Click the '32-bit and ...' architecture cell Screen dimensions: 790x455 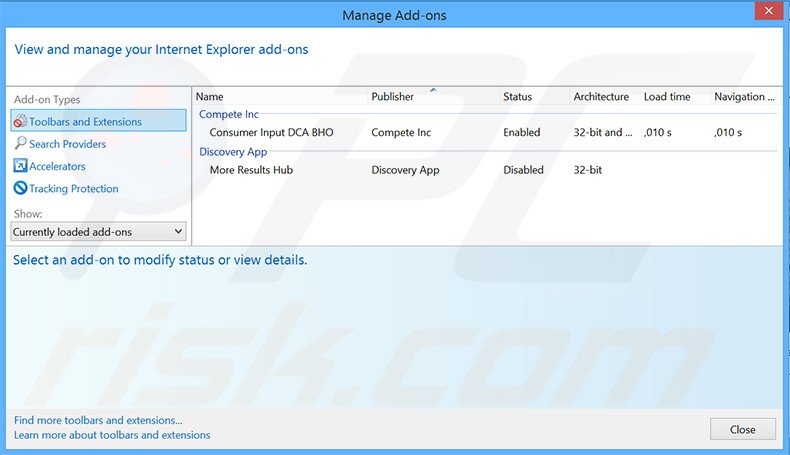603,133
